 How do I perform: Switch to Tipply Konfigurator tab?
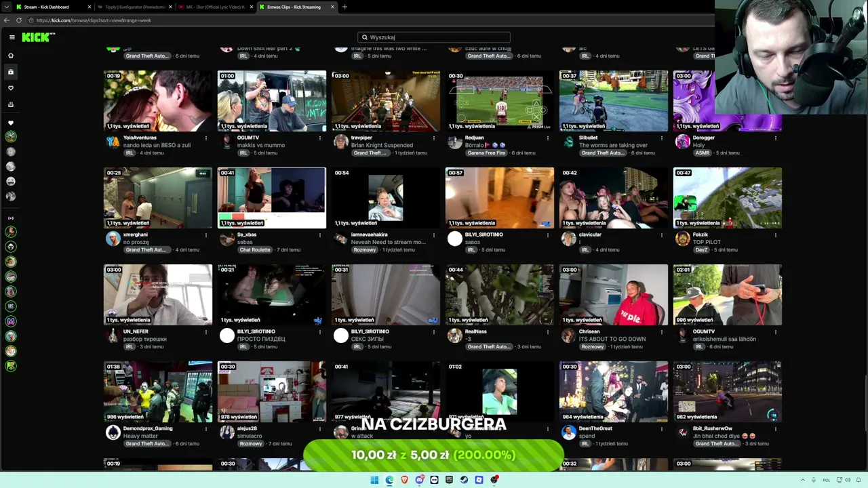[134, 7]
